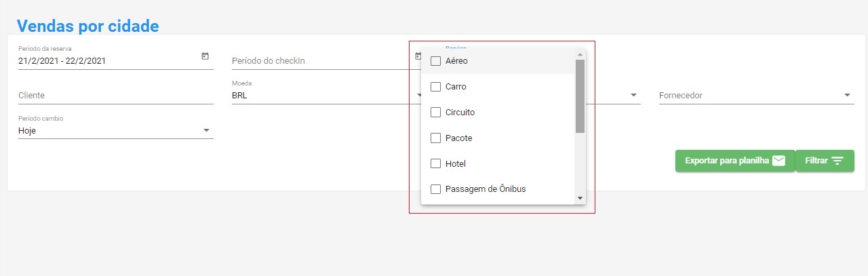Select the Hotel checkbox
Screen dimensions: 868x276
pyautogui.click(x=436, y=164)
